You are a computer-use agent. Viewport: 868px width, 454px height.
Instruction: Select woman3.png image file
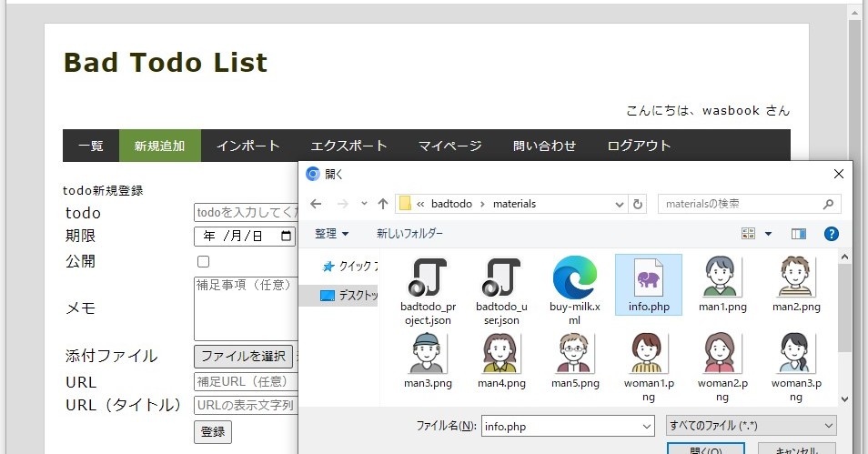(x=797, y=355)
